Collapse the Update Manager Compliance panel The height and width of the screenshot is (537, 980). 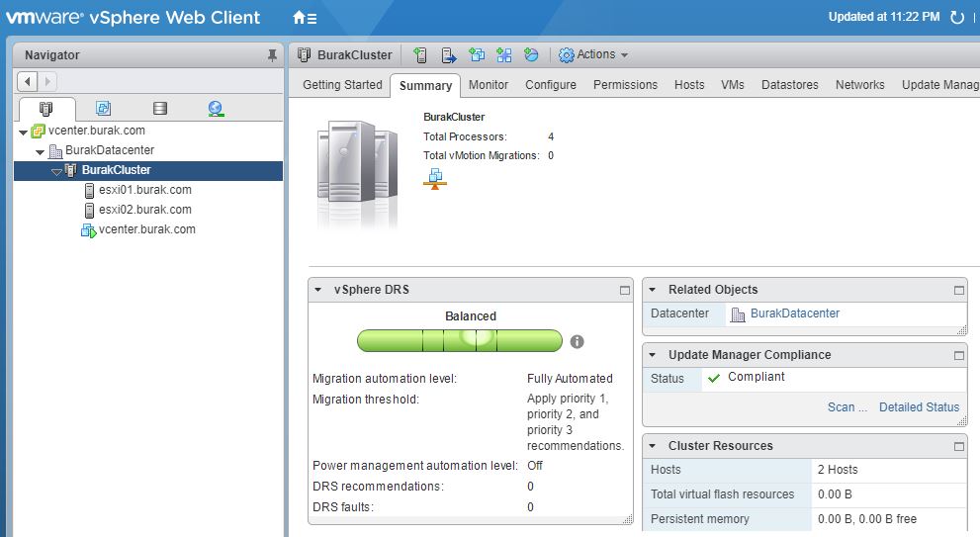652,354
